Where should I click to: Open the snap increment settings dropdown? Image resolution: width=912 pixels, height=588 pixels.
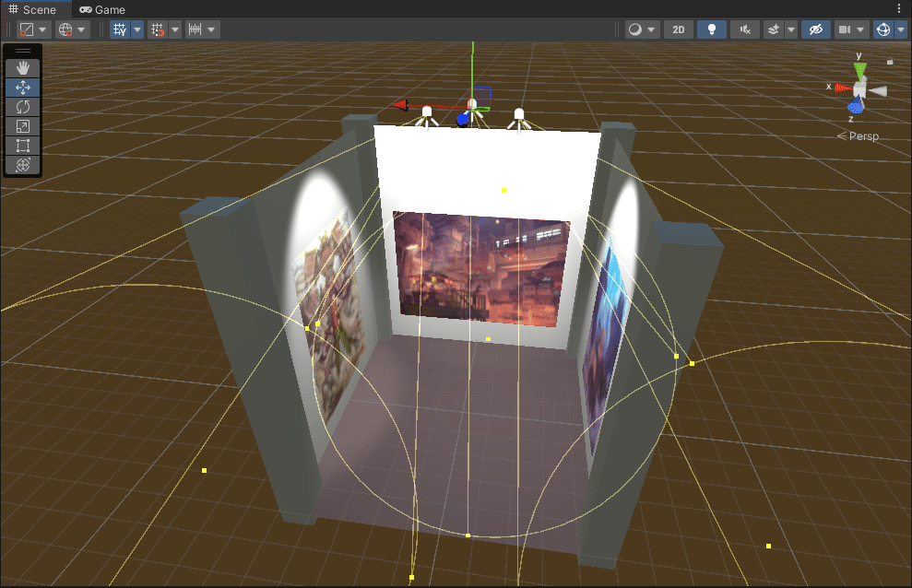(x=202, y=29)
